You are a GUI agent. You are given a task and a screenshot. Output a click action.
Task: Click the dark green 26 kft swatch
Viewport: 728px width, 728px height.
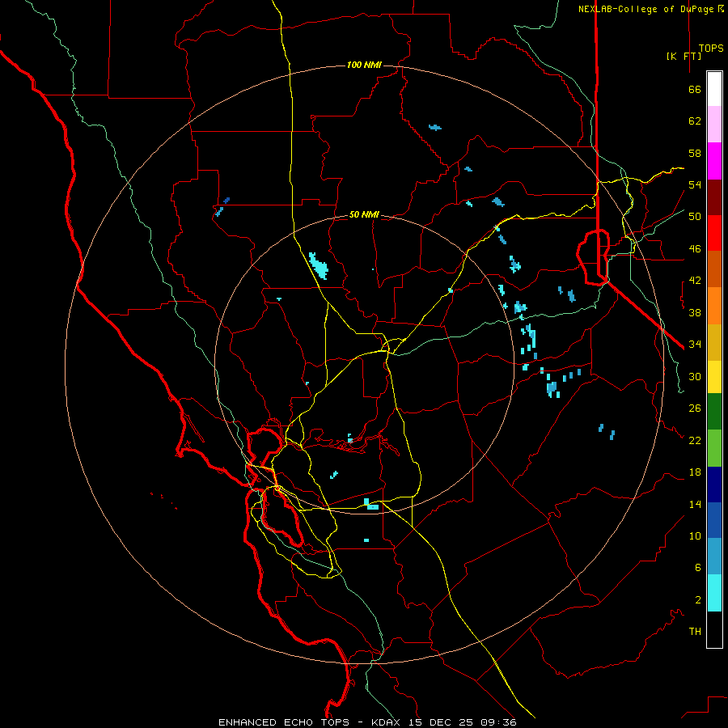coord(714,412)
